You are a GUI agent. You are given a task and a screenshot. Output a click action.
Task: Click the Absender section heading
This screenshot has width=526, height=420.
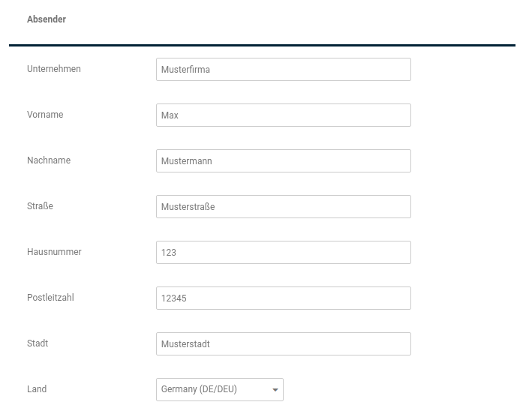tap(47, 19)
